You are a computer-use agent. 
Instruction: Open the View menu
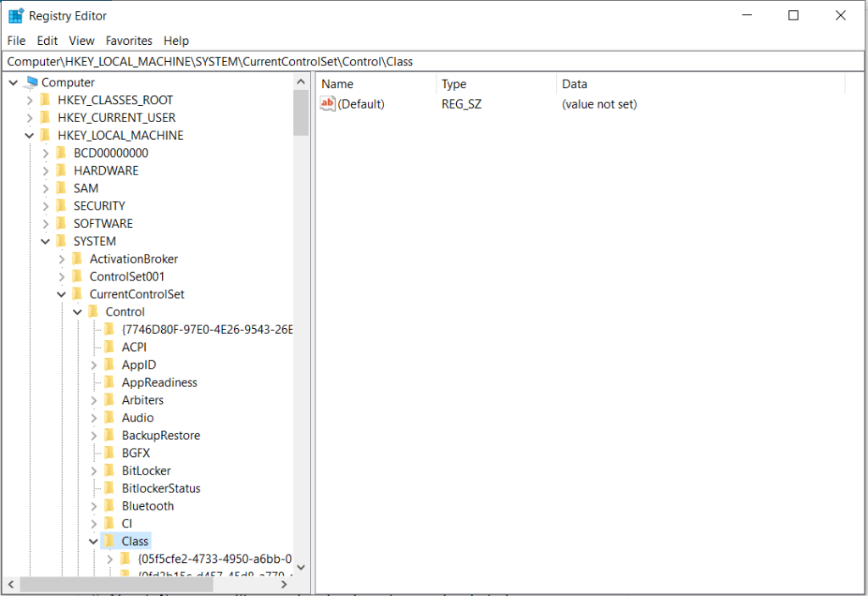[x=81, y=41]
